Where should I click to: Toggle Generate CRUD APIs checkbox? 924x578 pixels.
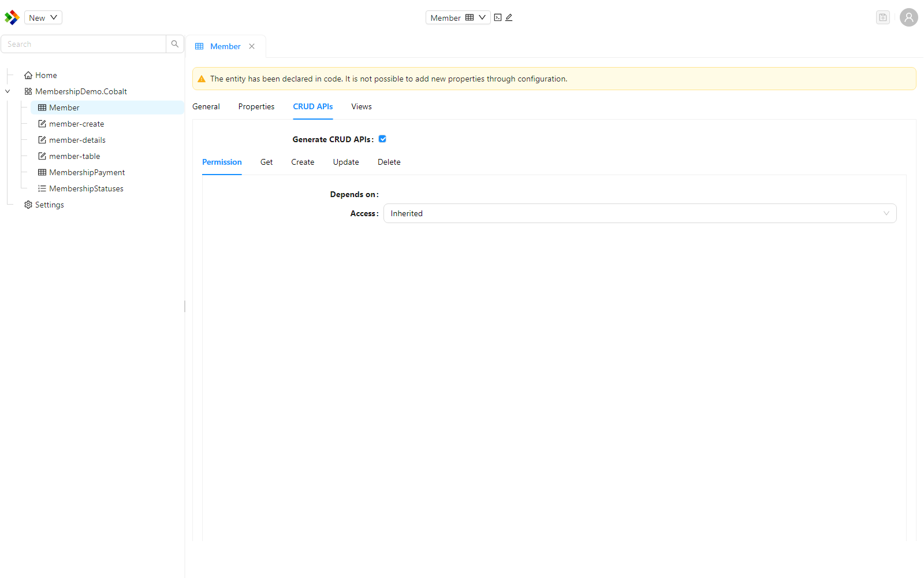tap(382, 139)
